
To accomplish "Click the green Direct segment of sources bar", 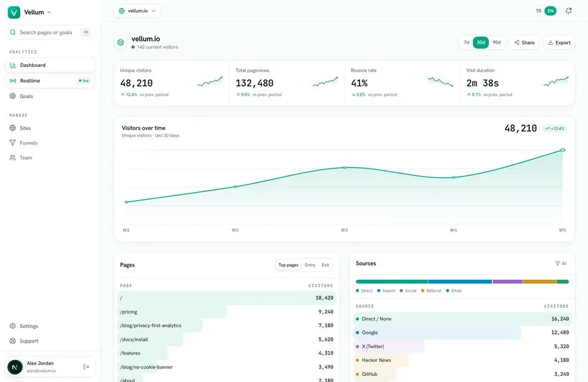I will click(392, 282).
